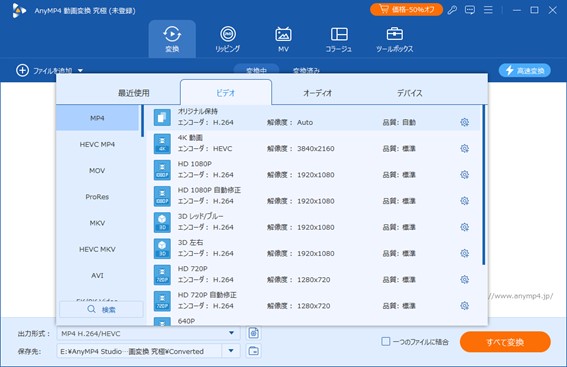This screenshot has height=367, width=567.
Task: Switch to the デバイス tab
Action: [x=409, y=93]
